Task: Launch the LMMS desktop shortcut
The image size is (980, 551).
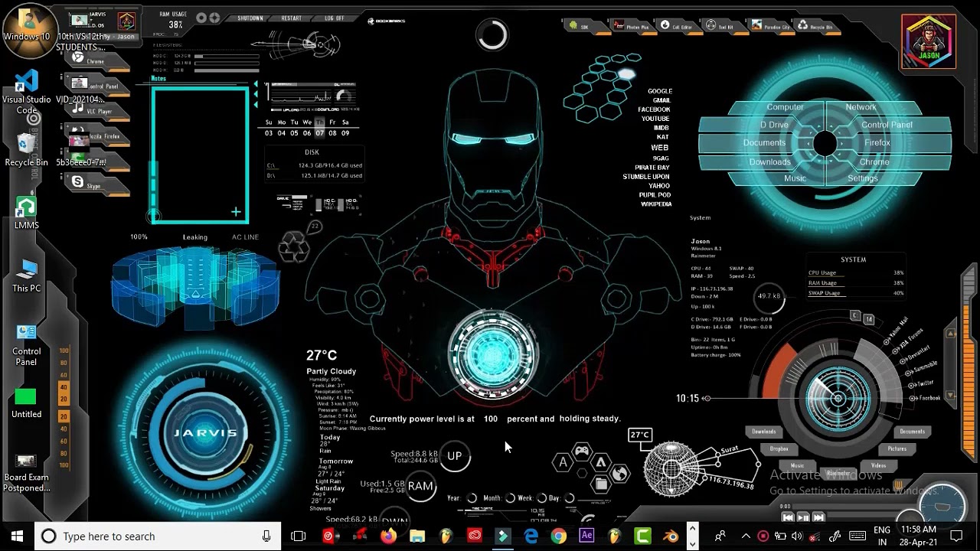Action: (x=27, y=213)
